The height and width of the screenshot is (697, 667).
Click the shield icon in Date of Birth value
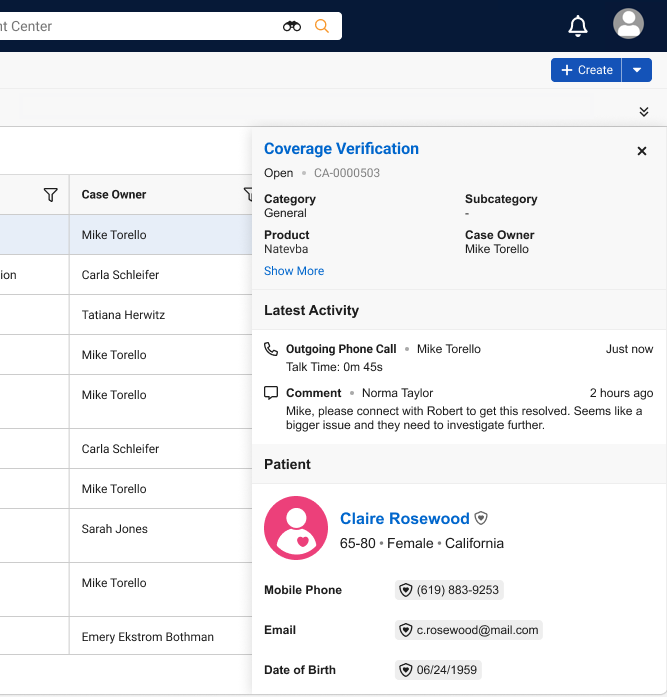pos(405,670)
